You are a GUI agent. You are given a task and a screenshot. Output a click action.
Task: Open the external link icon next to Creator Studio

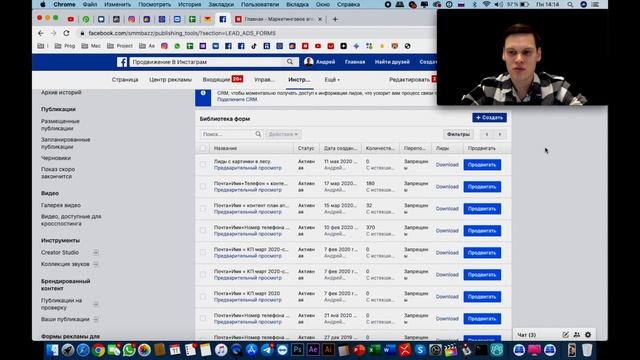tap(96, 253)
